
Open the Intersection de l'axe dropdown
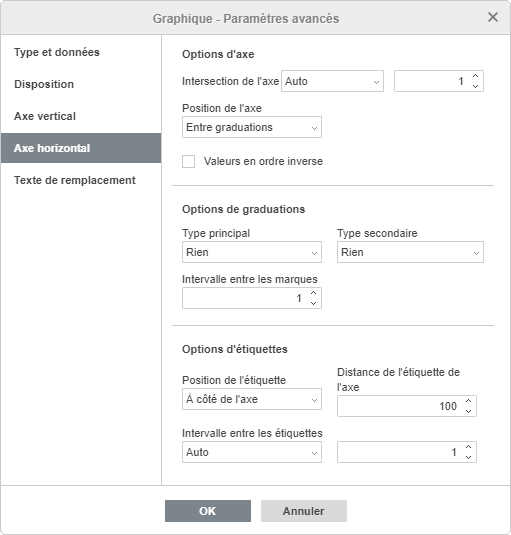pos(332,81)
